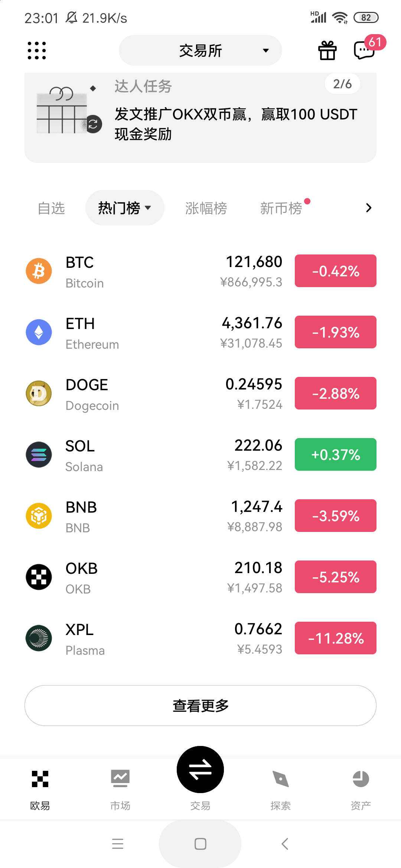Open the 市场 market chart icon
401x868 pixels.
[x=120, y=779]
